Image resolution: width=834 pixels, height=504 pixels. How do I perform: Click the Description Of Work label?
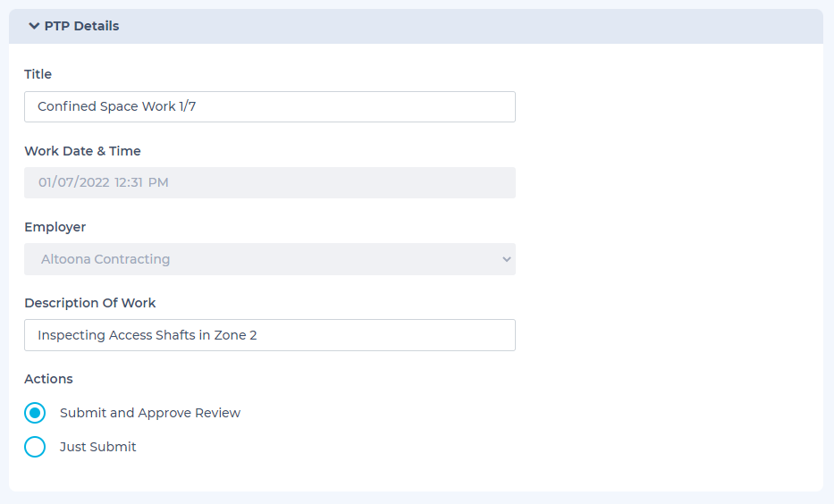pyautogui.click(x=90, y=303)
